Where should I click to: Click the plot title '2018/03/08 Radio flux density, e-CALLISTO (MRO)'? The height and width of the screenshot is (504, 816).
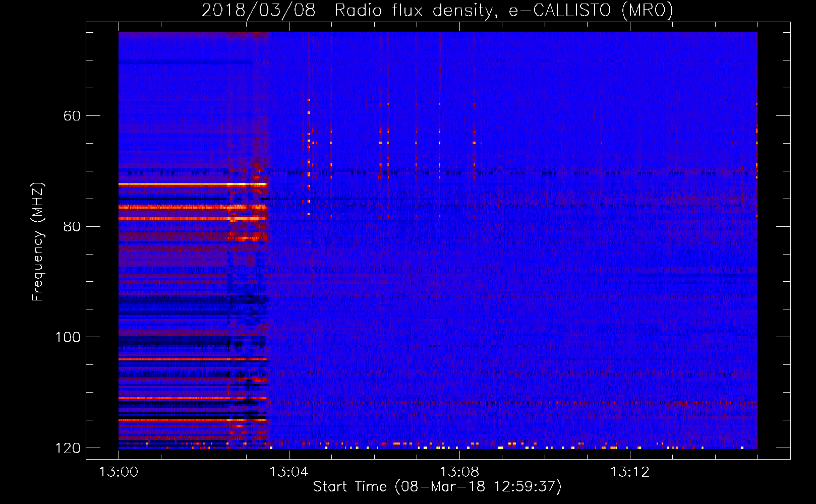pyautogui.click(x=437, y=10)
